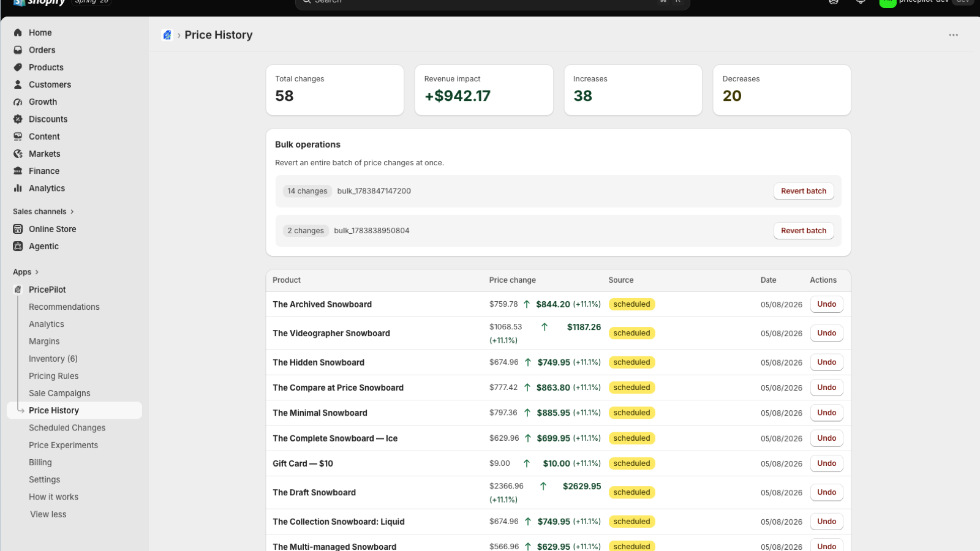Select the Price History menu item
Image resolution: width=980 pixels, height=551 pixels.
pyautogui.click(x=74, y=410)
